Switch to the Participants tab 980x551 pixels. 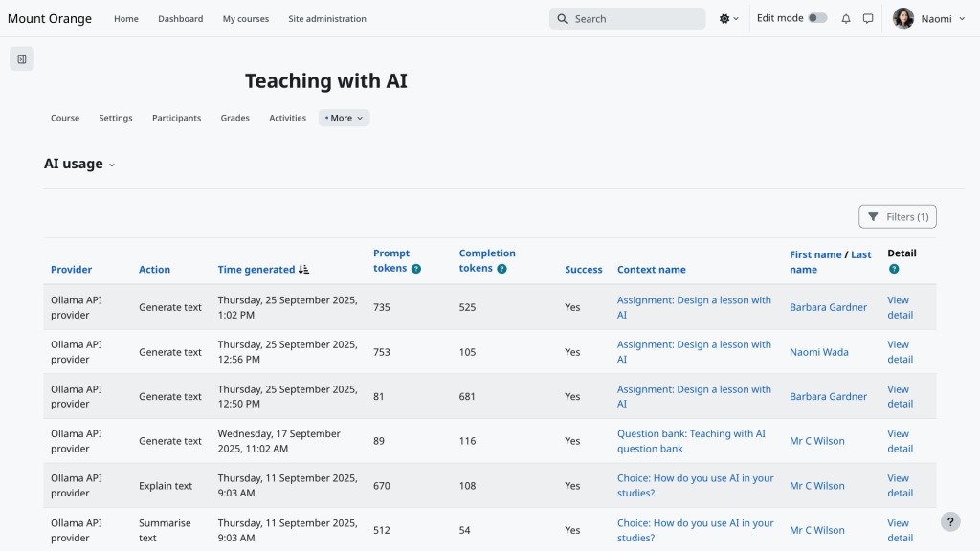176,118
